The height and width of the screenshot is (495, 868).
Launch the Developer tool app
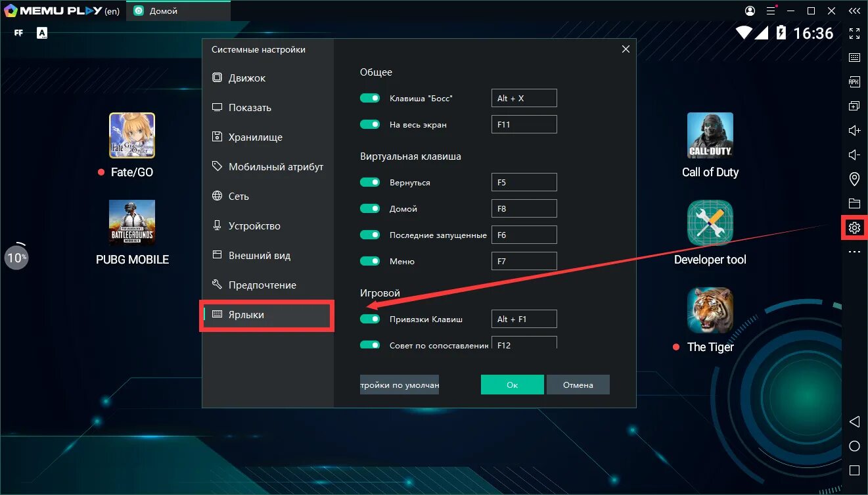(710, 223)
